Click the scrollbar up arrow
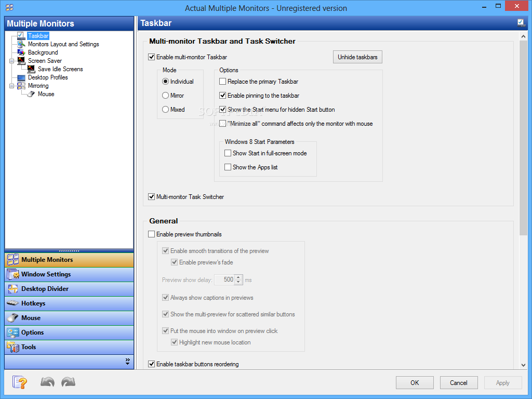 click(x=523, y=36)
